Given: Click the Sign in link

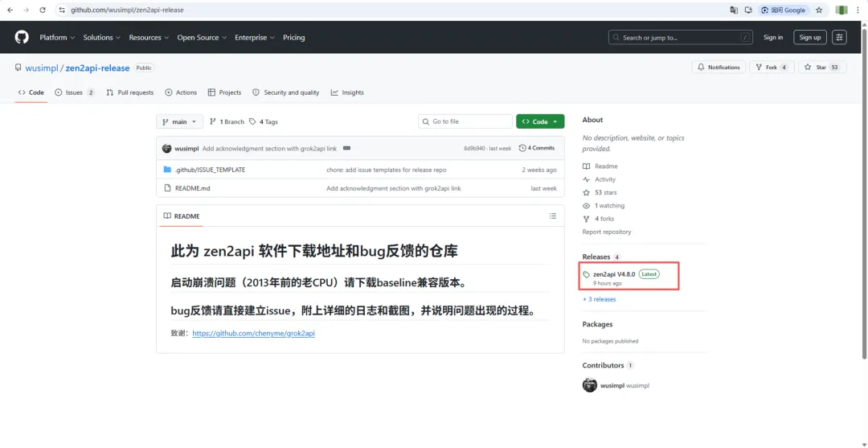Looking at the screenshot, I should coord(773,37).
